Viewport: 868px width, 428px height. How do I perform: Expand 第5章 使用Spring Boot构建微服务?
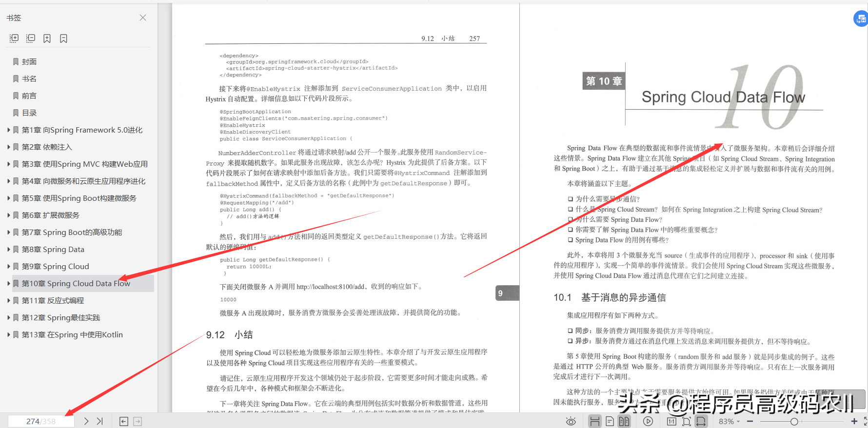coord(8,198)
